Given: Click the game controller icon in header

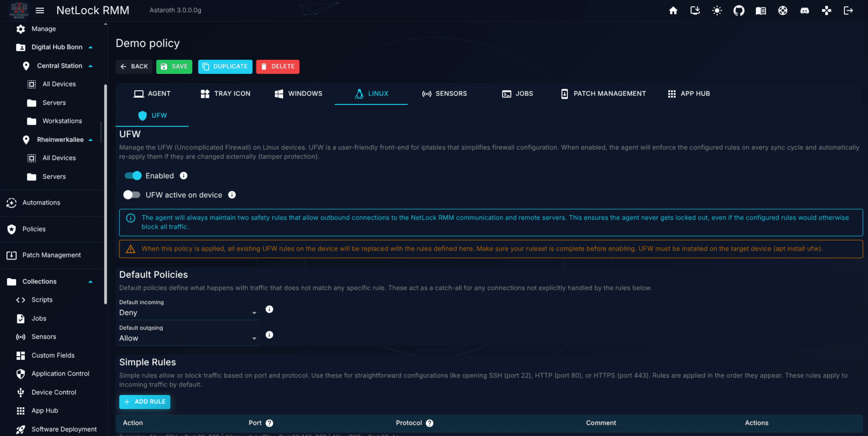Looking at the screenshot, I should pyautogui.click(x=826, y=10).
